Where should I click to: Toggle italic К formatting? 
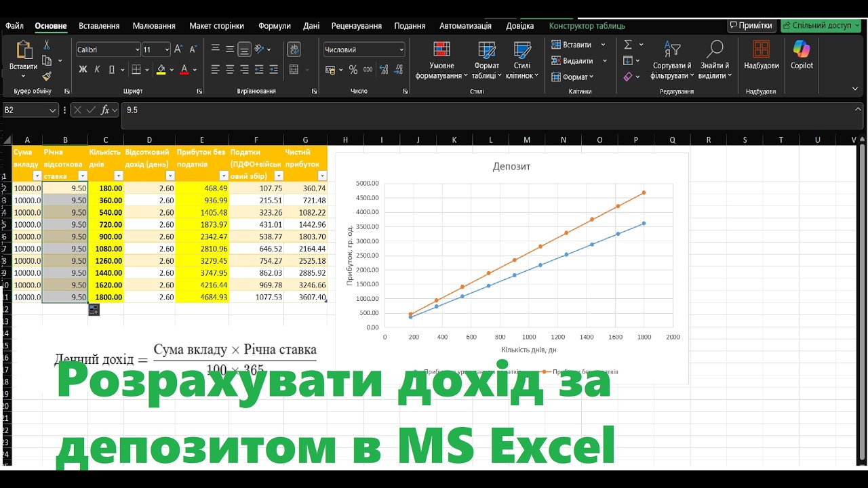[97, 69]
